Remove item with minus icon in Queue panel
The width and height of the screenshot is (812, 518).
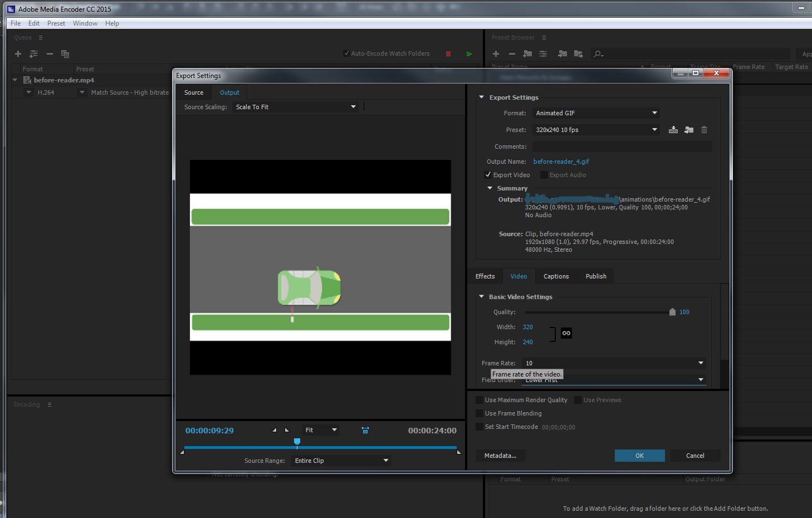50,53
